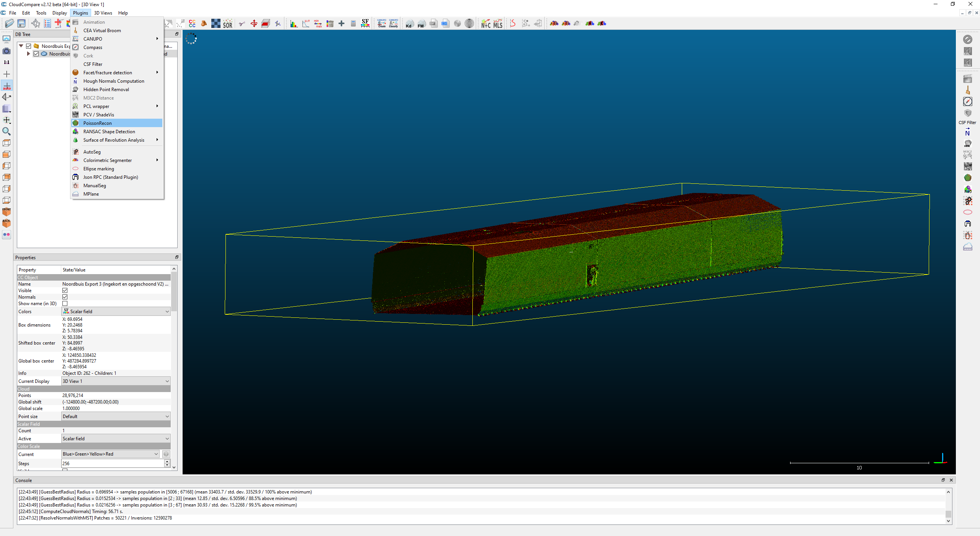Click the CANUPO Create toolbar icon
Image resolution: width=980 pixels, height=536 pixels.
[x=382, y=24]
